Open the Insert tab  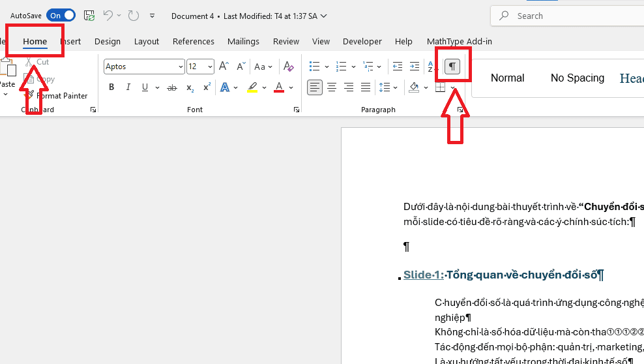point(70,42)
